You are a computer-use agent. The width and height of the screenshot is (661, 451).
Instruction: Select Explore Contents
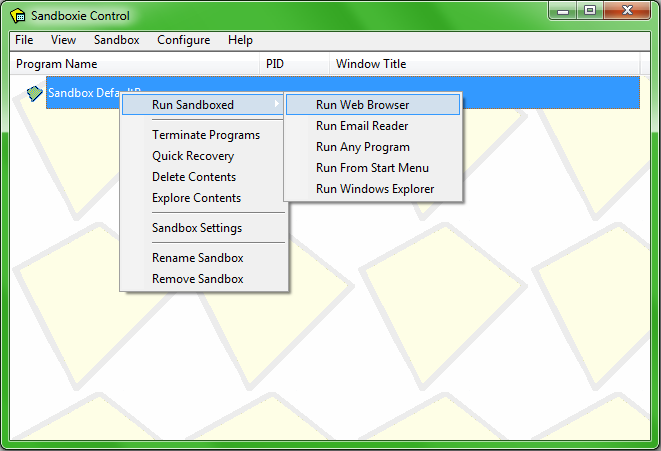204,198
